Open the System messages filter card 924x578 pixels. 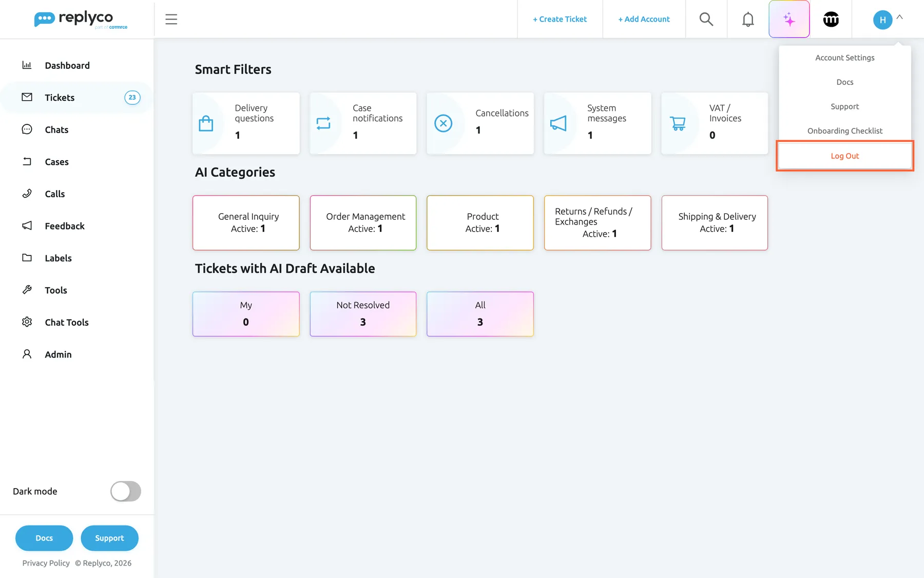(x=598, y=123)
